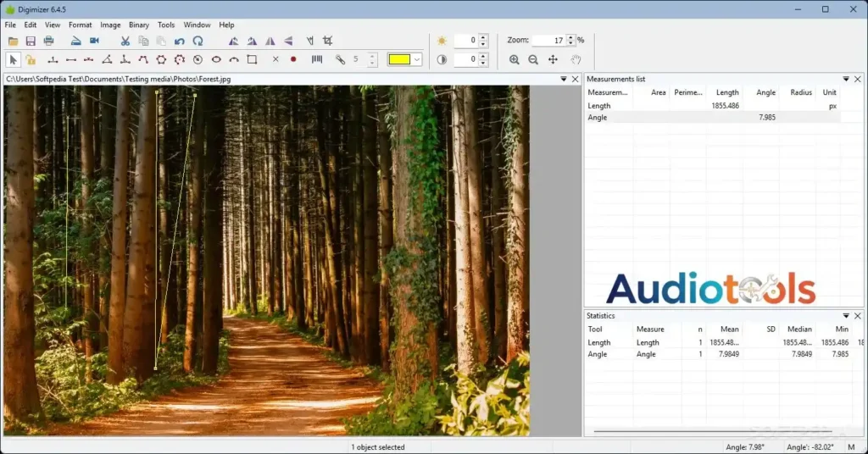The image size is (868, 454).
Task: Select the dashed polygon freehand area tool
Action: (180, 59)
